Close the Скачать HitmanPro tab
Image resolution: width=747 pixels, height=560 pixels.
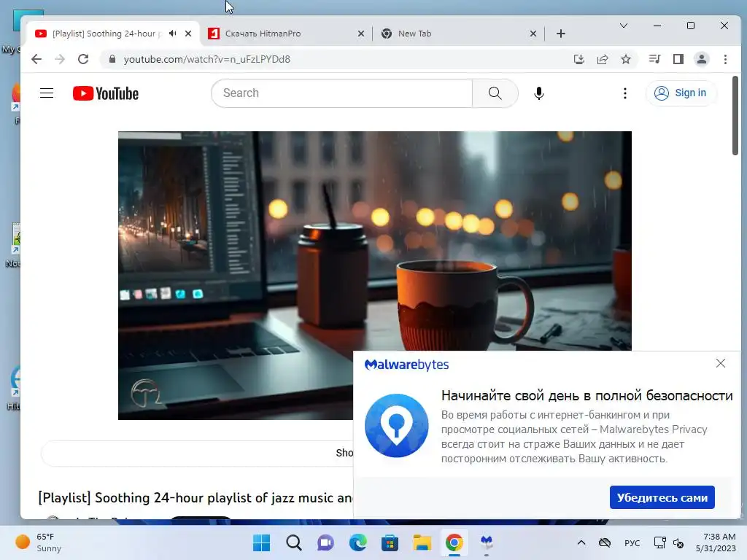pyautogui.click(x=361, y=34)
